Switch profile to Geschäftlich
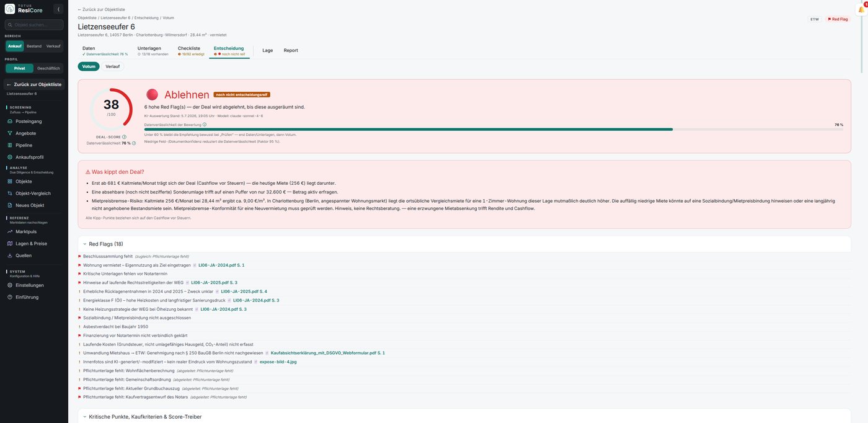 (48, 68)
